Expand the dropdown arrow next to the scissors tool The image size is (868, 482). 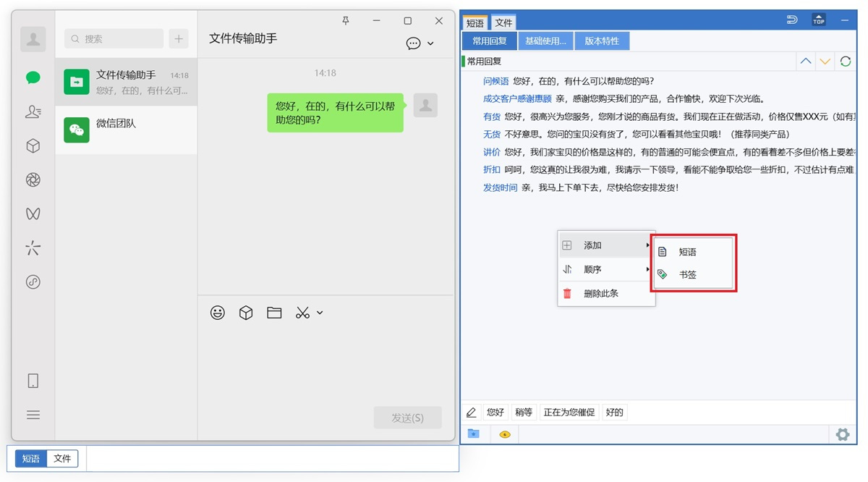tap(318, 314)
